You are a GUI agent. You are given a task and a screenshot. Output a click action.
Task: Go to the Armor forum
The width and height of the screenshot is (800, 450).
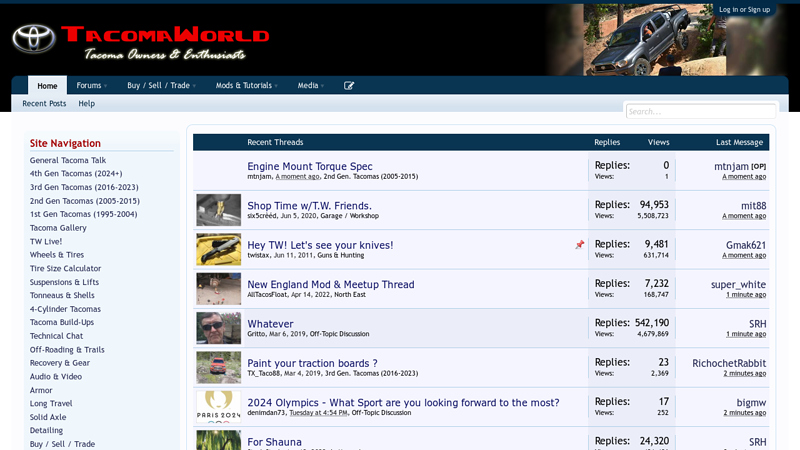(x=41, y=390)
